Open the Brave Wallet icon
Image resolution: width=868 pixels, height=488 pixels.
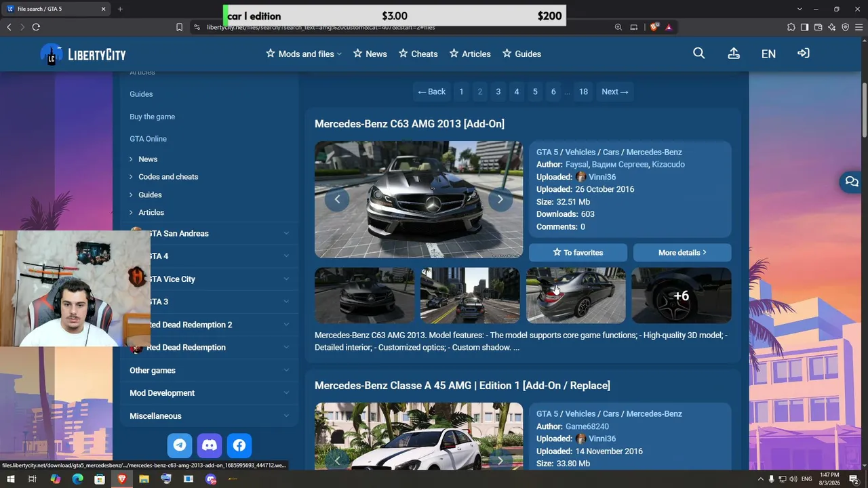(x=818, y=27)
